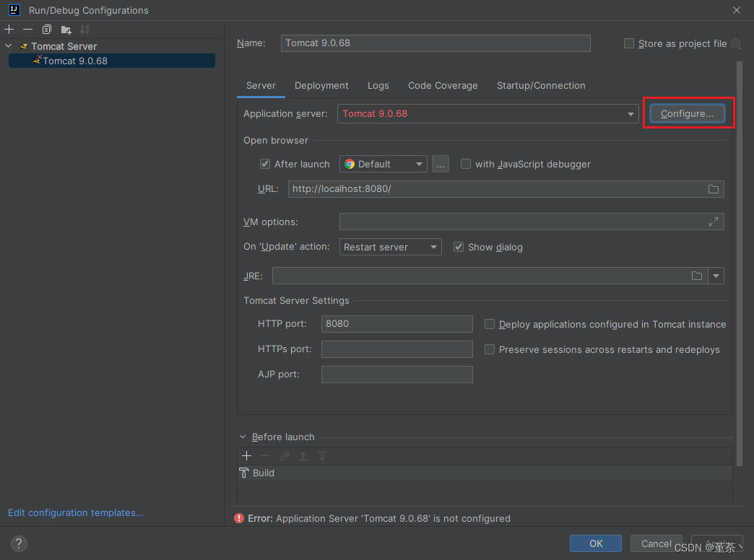Viewport: 754px width, 560px height.
Task: Open the gear next to Store as project file
Action: 735,44
